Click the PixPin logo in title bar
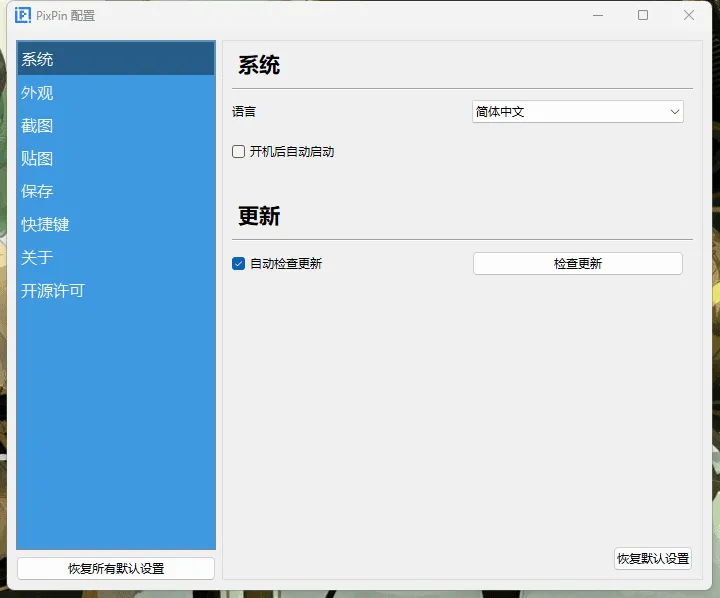This screenshot has height=598, width=720. (x=22, y=15)
